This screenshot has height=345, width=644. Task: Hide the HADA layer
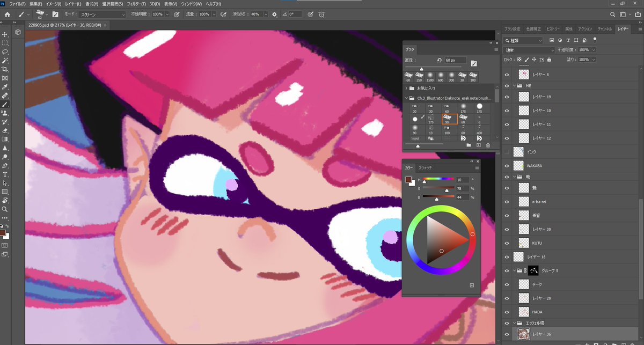click(x=507, y=312)
